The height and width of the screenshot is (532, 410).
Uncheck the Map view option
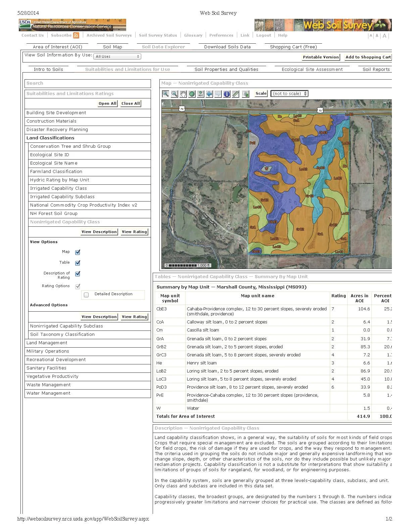pos(78,252)
